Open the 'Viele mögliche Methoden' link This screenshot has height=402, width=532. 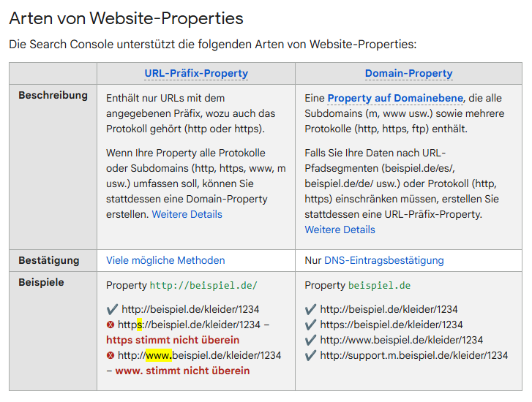pos(165,260)
